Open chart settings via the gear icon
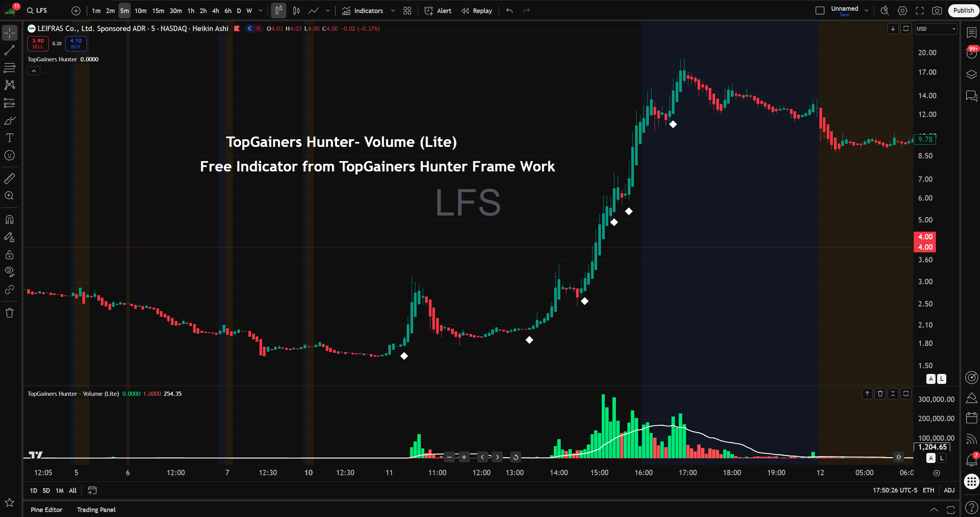The width and height of the screenshot is (980, 517). tap(902, 11)
